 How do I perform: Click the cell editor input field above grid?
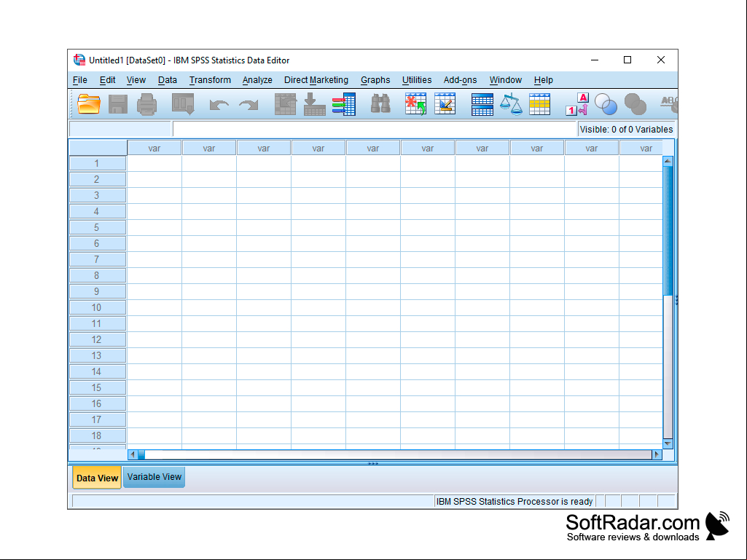(x=375, y=129)
